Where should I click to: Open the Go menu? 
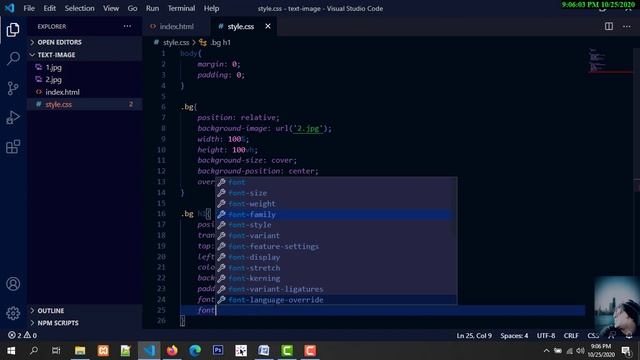[132, 8]
